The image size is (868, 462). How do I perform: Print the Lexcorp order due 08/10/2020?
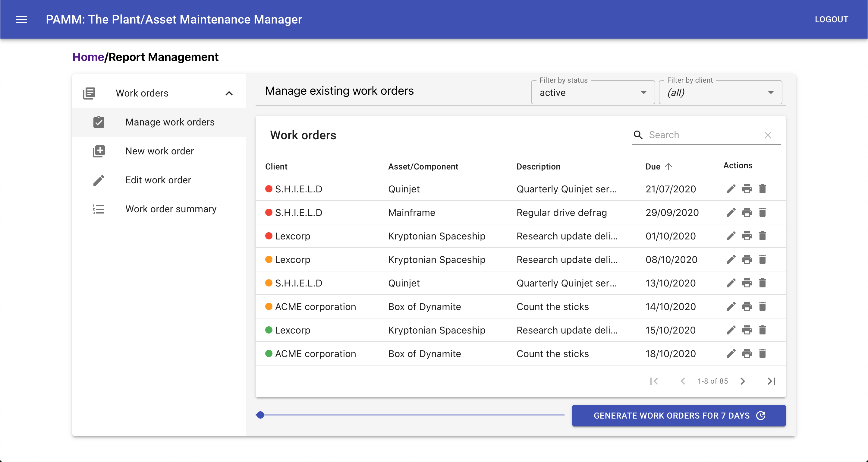(x=747, y=259)
